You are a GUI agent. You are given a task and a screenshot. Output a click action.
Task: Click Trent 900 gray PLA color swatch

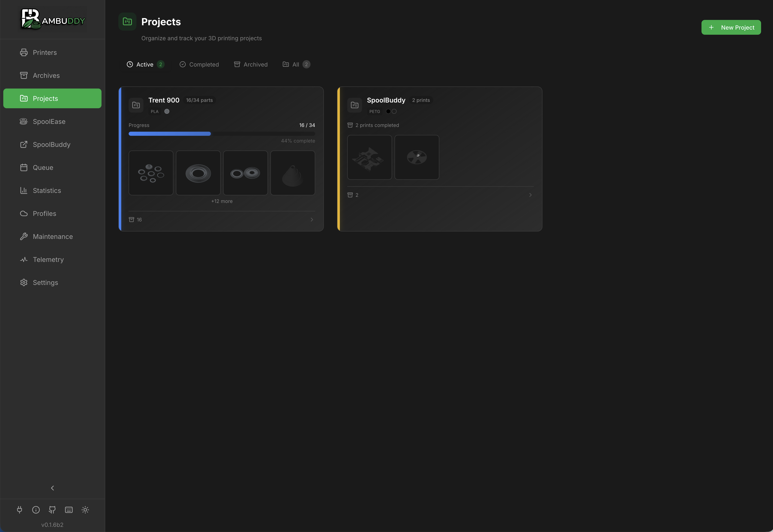[x=167, y=111]
